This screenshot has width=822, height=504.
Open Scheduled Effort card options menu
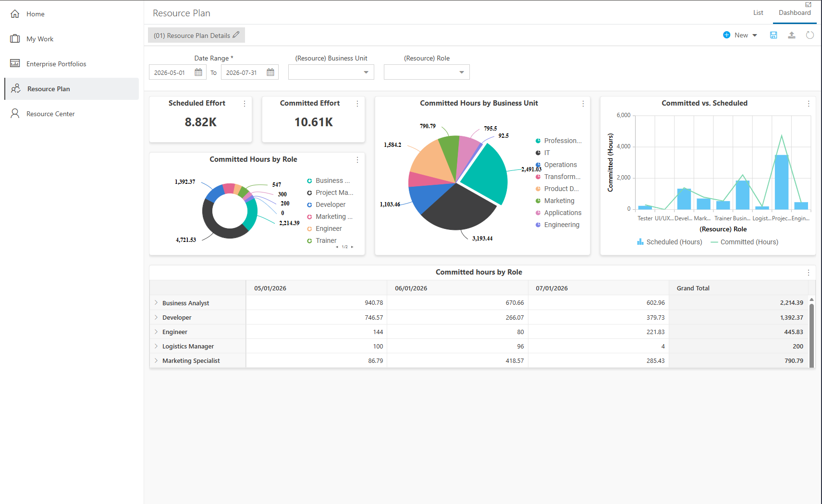click(x=245, y=104)
